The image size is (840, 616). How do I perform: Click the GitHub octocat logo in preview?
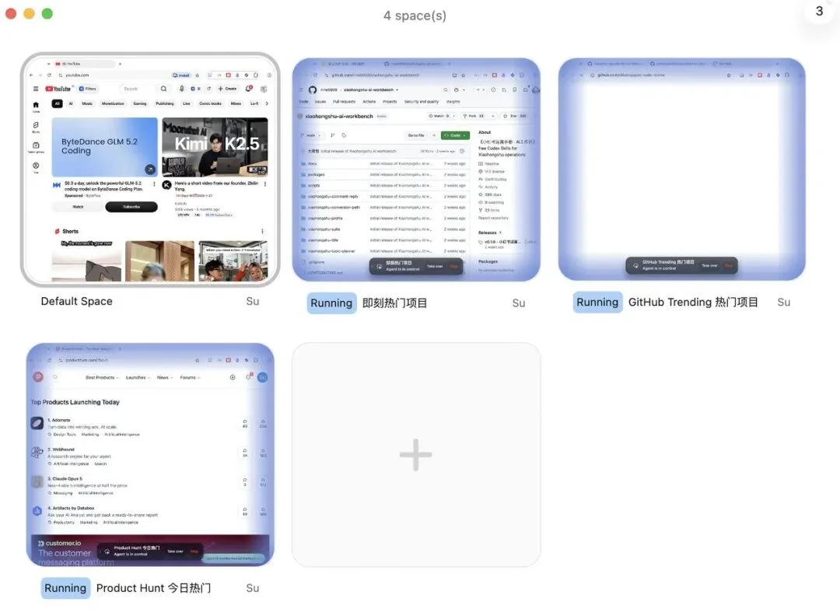tap(313, 90)
